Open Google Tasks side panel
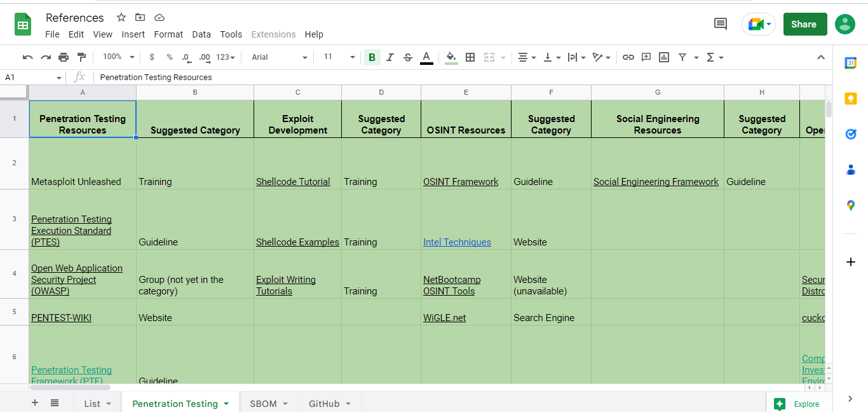Viewport: 868px width, 412px height. 851,134
